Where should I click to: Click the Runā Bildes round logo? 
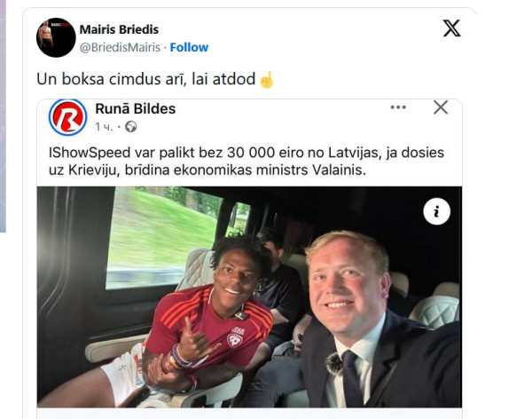click(68, 117)
